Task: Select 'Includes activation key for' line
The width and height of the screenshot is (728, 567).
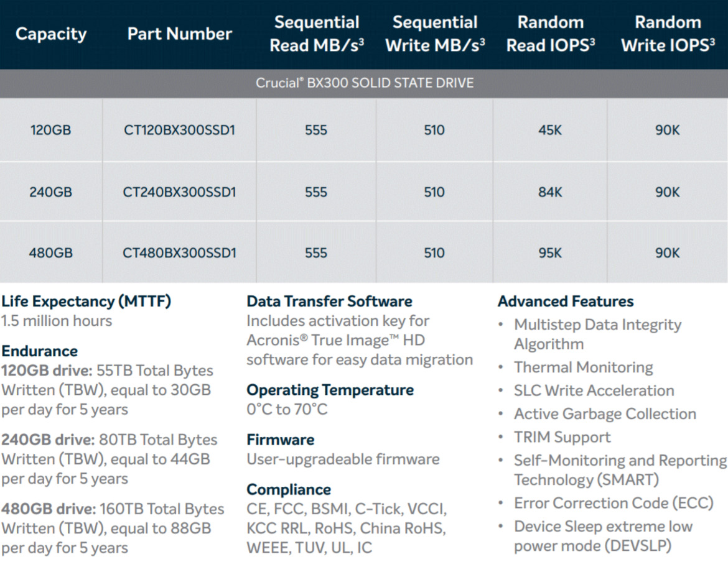Action: click(x=338, y=321)
